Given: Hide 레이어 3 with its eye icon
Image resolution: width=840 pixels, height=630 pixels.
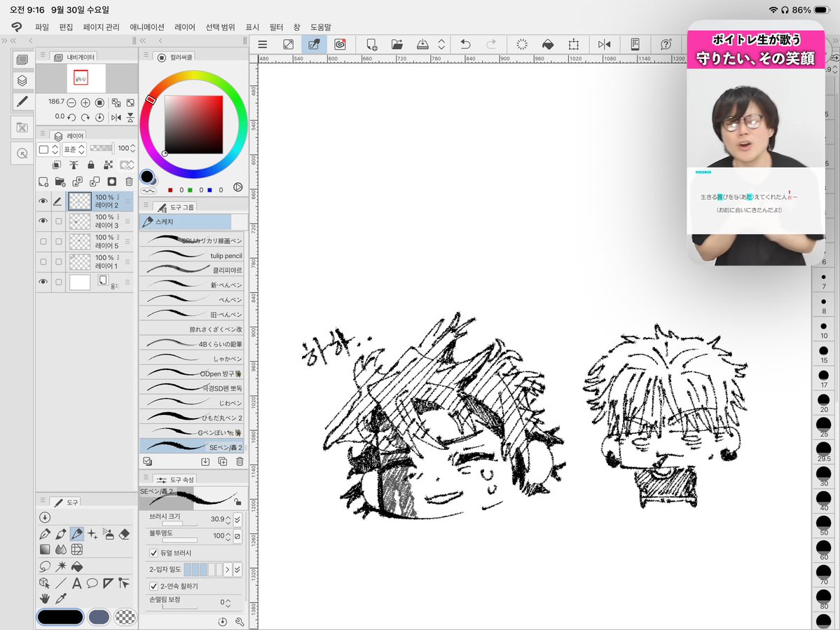Looking at the screenshot, I should point(43,221).
